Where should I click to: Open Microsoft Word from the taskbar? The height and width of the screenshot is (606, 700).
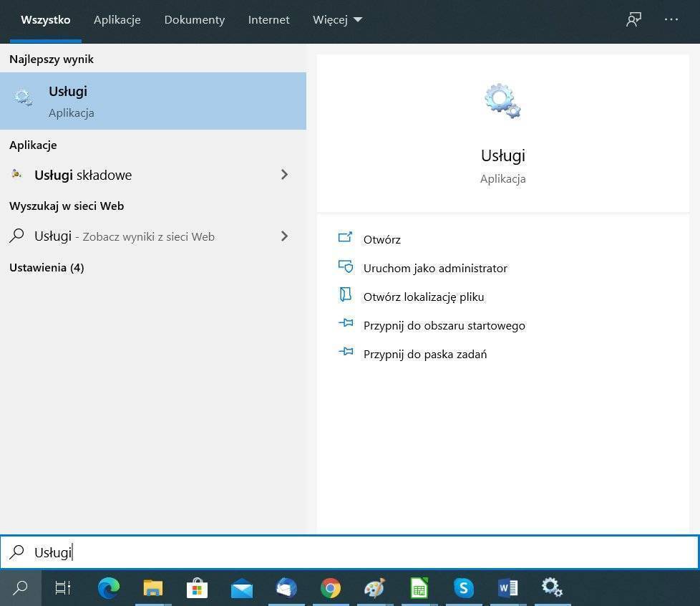click(x=508, y=588)
